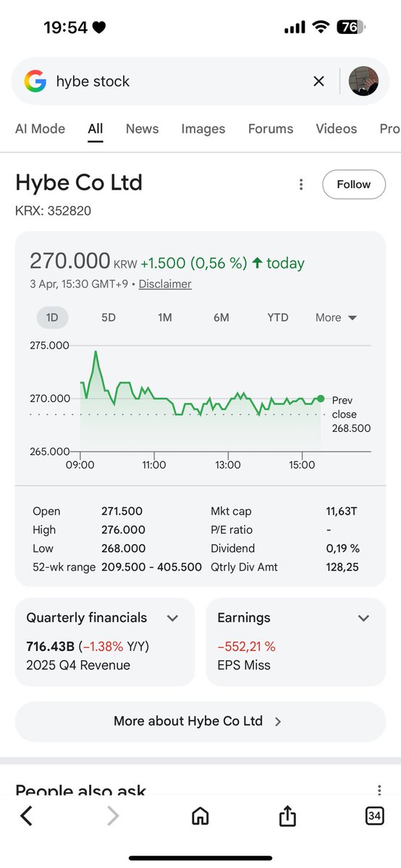Select the 1D chart range
This screenshot has height=868, width=401.
click(52, 318)
